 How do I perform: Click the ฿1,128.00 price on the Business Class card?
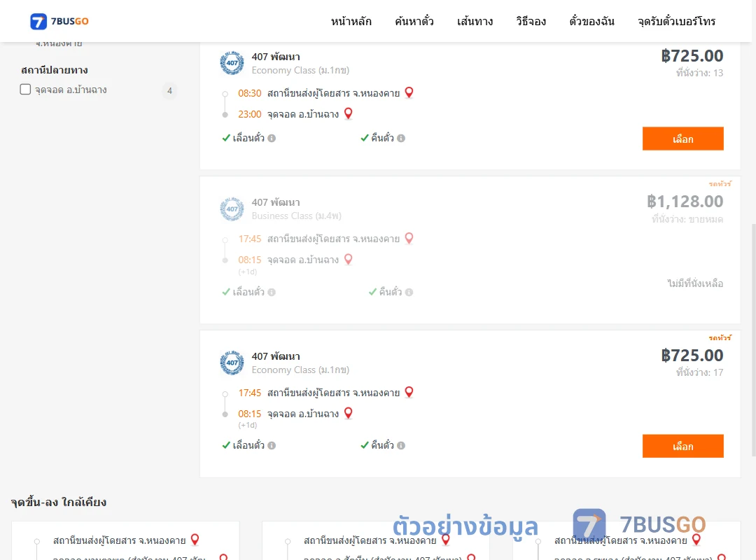685,202
